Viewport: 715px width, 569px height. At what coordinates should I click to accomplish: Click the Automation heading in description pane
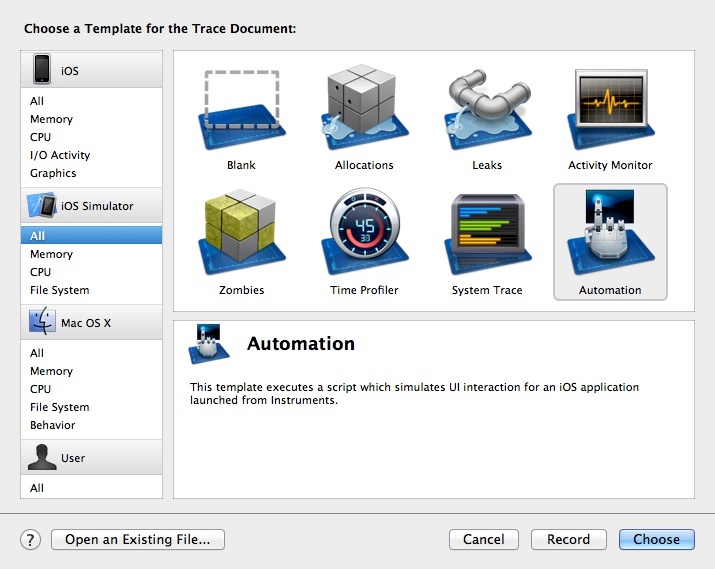pos(301,343)
